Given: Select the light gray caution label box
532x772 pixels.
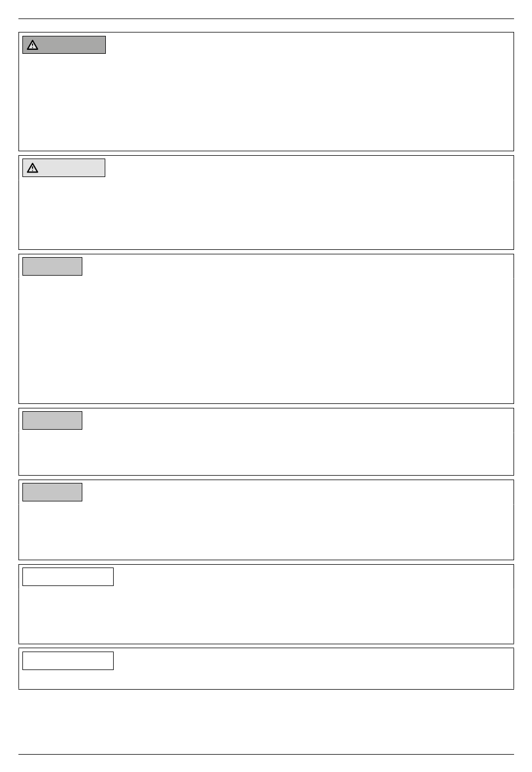Looking at the screenshot, I should [64, 168].
